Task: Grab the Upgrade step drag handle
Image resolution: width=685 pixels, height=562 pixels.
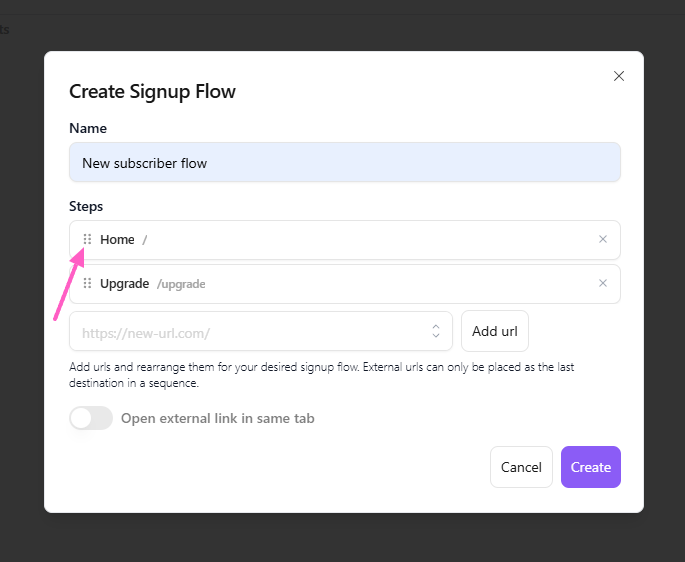Action: click(87, 283)
